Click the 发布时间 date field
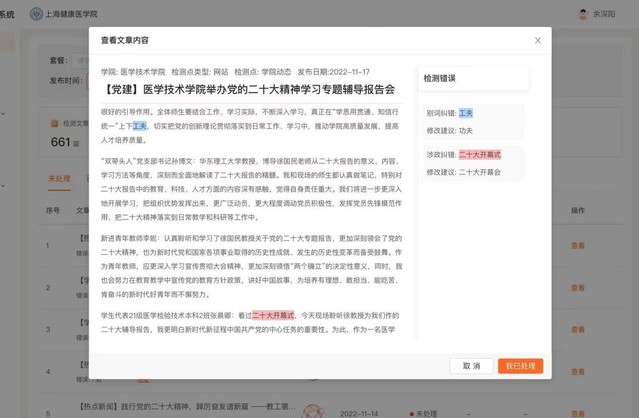 (x=80, y=81)
